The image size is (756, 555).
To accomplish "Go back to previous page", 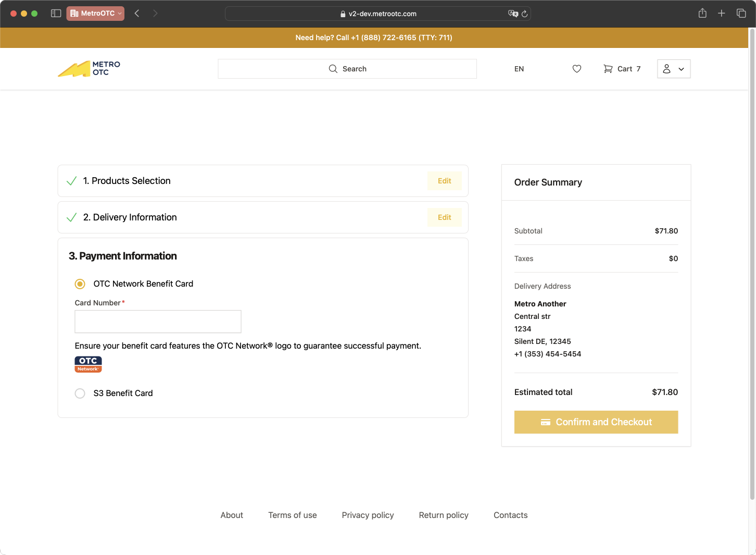I will pos(137,14).
